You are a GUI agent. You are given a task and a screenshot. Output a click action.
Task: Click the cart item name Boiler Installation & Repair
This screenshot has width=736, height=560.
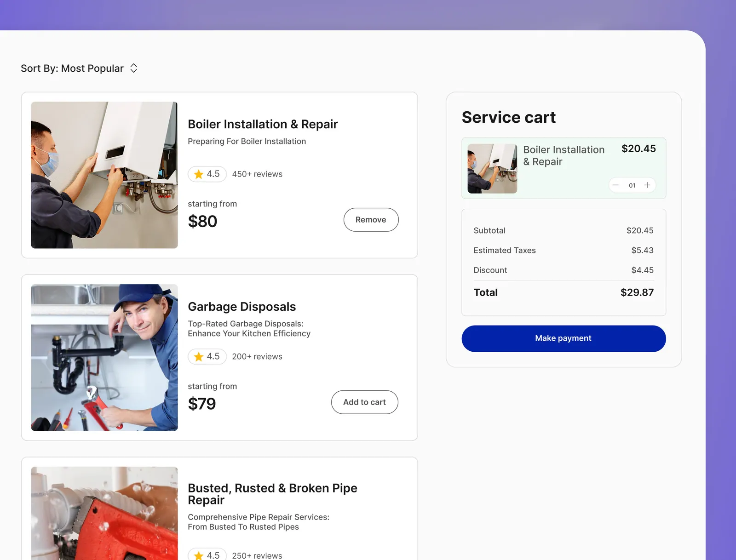(x=564, y=156)
